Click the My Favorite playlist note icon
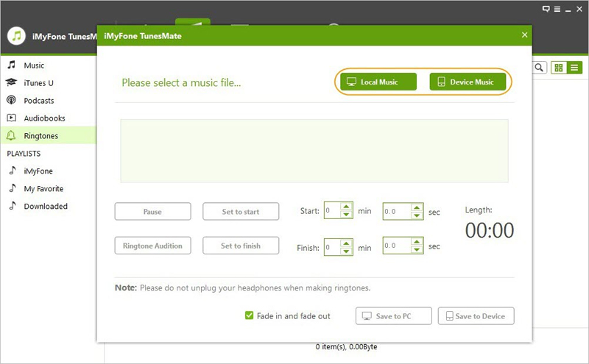 point(13,188)
